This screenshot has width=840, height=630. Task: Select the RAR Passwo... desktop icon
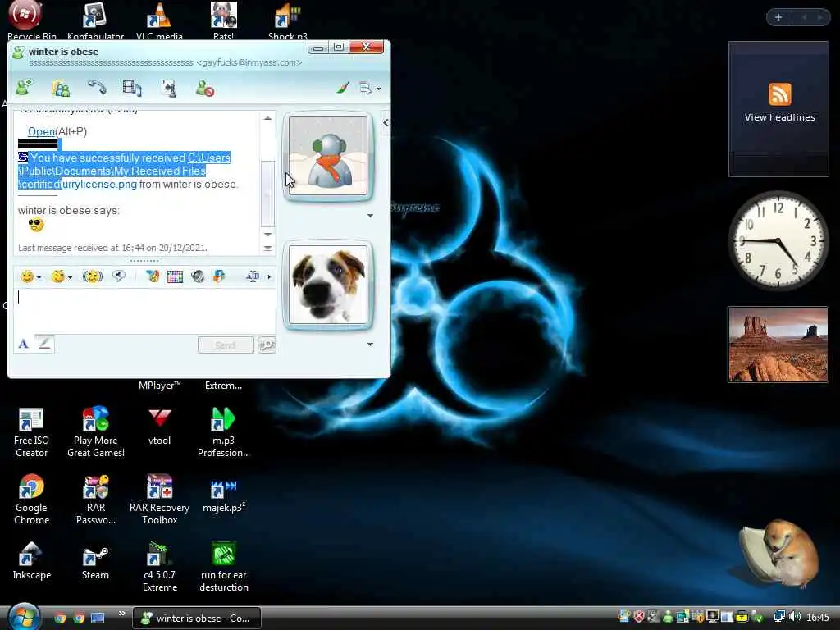coord(95,500)
